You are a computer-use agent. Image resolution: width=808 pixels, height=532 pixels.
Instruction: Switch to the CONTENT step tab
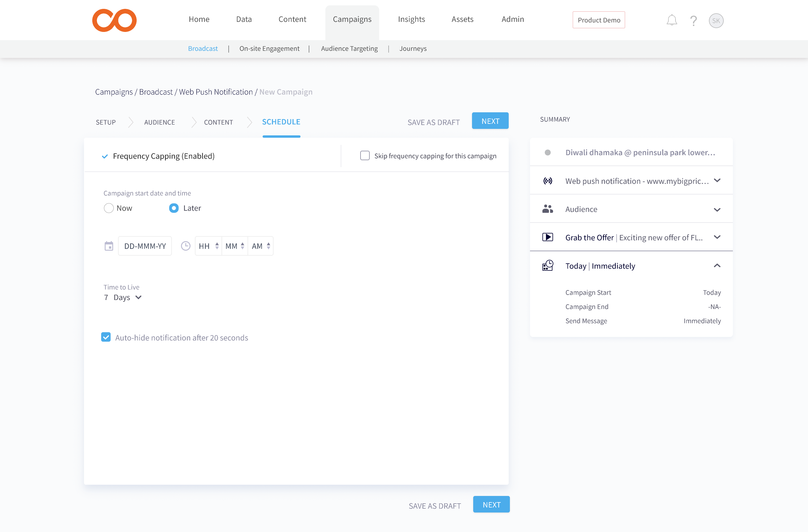[x=218, y=122]
